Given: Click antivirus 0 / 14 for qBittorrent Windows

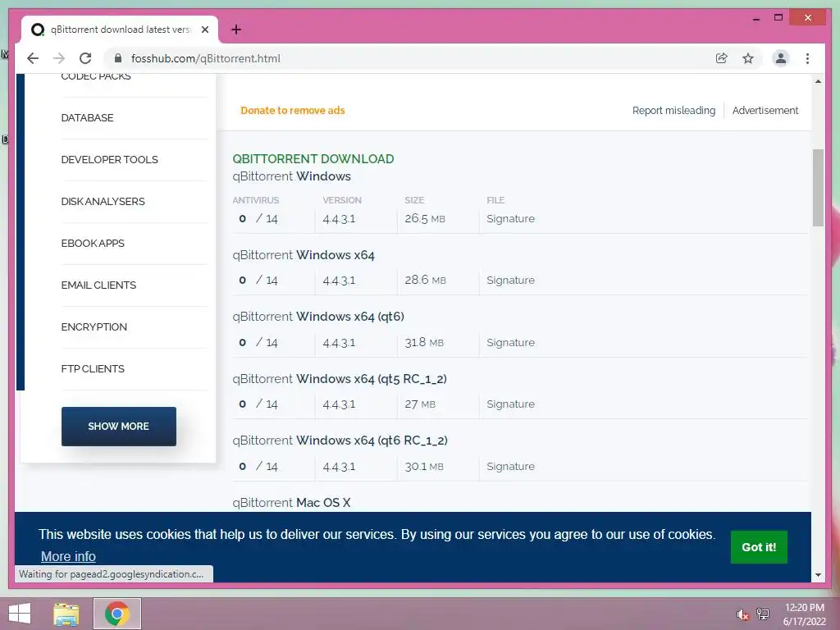Looking at the screenshot, I should [258, 218].
